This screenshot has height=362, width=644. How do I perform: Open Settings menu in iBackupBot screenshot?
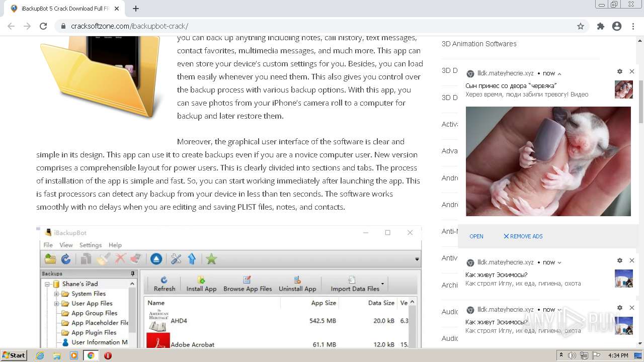coord(91,245)
